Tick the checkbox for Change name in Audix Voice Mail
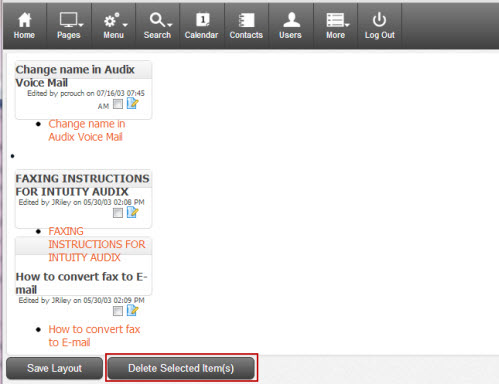Screen dimensions: 499x384 pos(118,104)
